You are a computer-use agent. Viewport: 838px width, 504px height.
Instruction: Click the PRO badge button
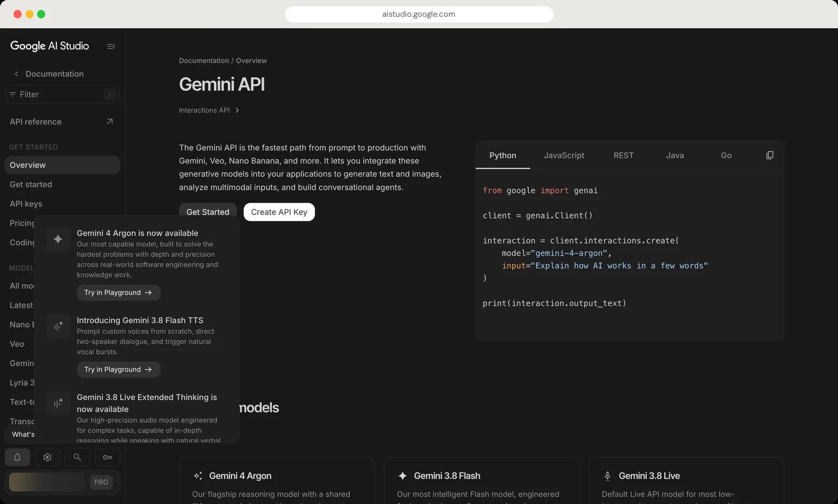pyautogui.click(x=101, y=482)
